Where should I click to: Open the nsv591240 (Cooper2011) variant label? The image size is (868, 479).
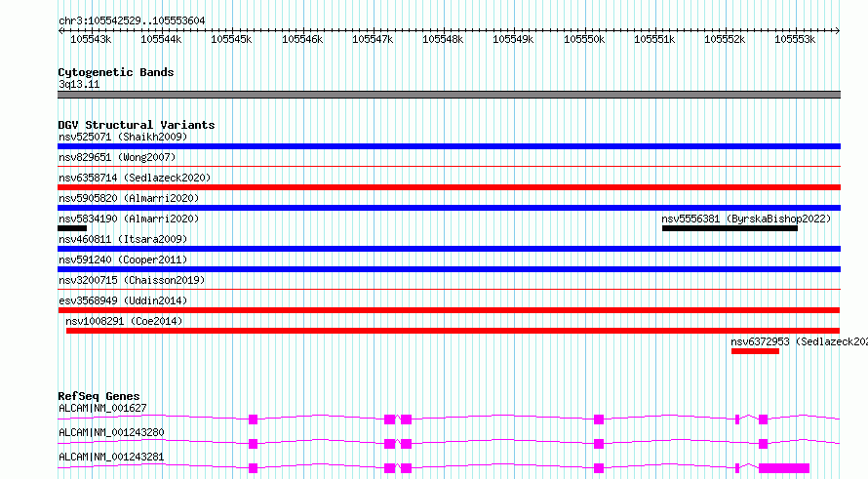[x=123, y=259]
